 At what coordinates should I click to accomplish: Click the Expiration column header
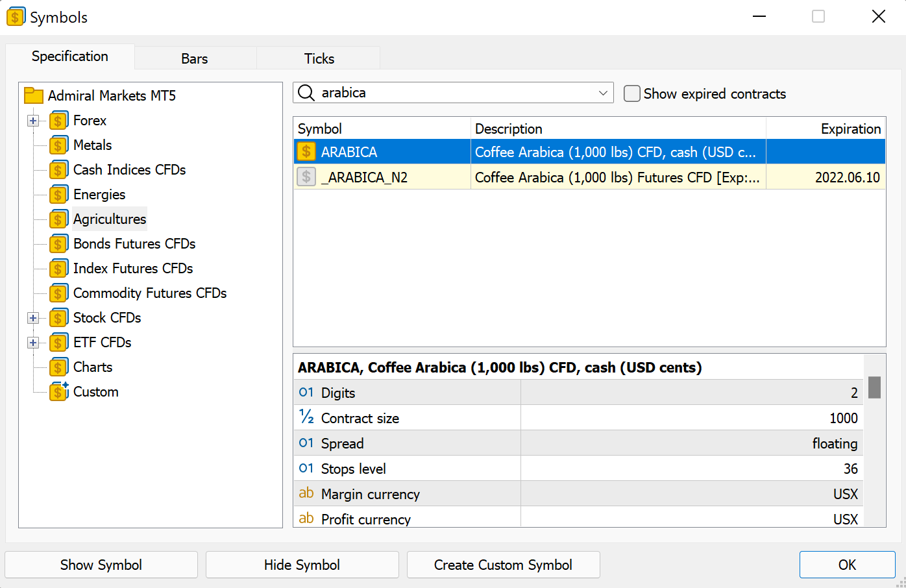[826, 129]
